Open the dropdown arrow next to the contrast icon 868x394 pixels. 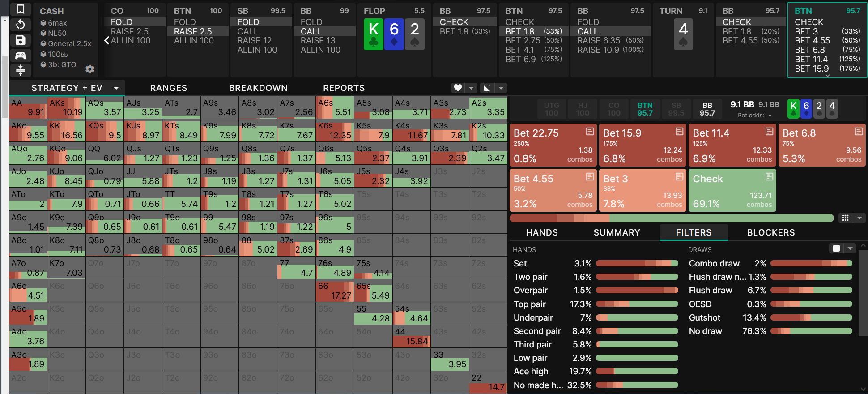coord(501,88)
